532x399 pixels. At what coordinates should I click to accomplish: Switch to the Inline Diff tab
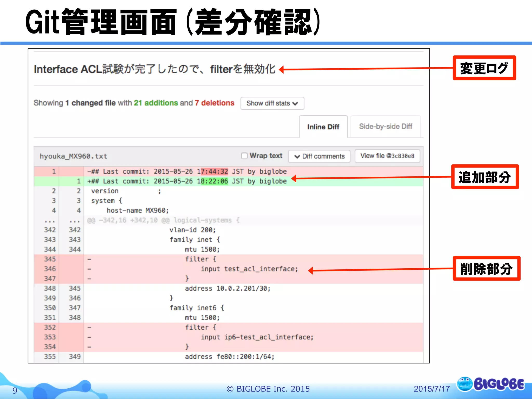coord(323,127)
